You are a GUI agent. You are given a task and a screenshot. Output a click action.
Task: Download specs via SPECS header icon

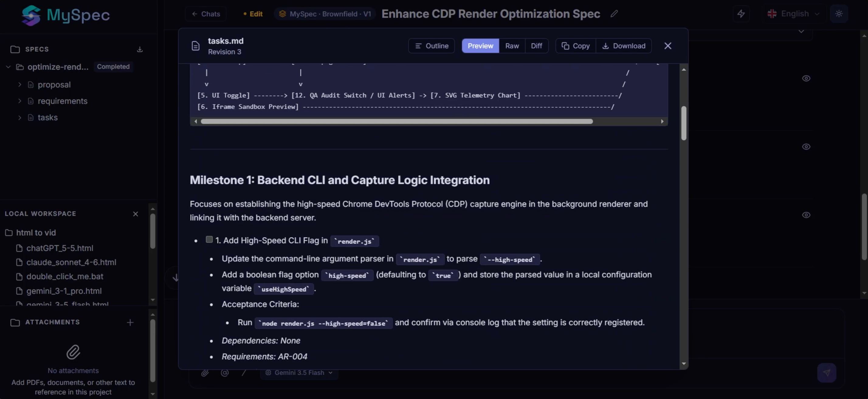[139, 49]
